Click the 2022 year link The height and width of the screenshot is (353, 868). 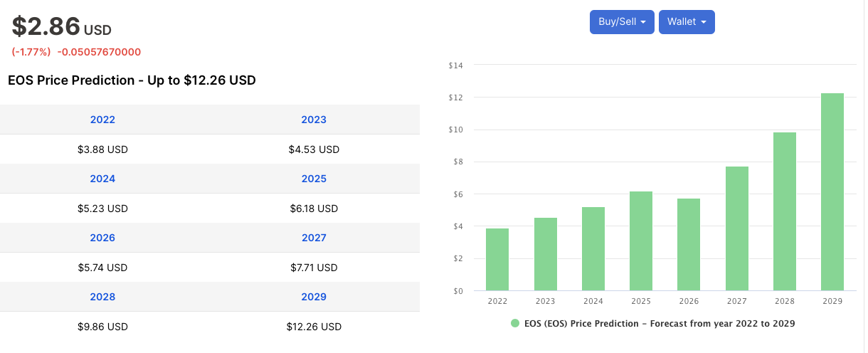click(102, 120)
